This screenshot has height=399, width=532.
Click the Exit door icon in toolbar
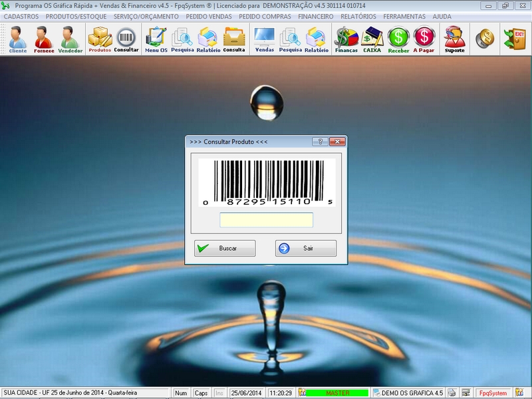[x=515, y=39]
